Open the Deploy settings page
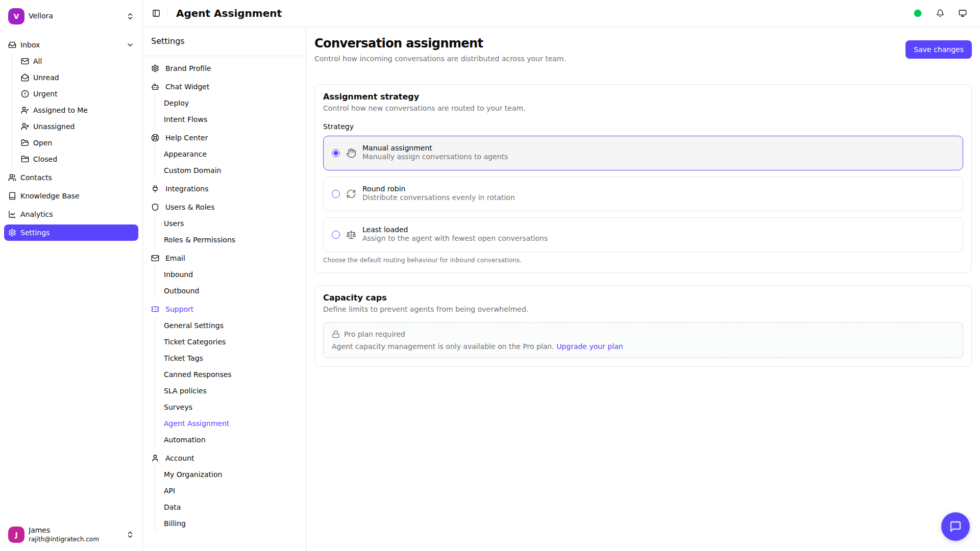980x551 pixels. (176, 103)
